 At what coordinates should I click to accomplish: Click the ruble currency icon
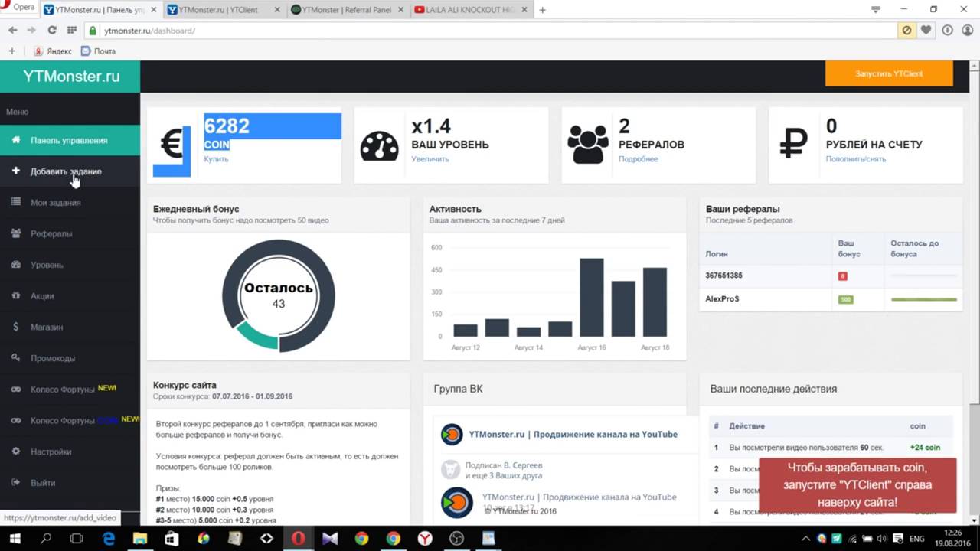794,145
